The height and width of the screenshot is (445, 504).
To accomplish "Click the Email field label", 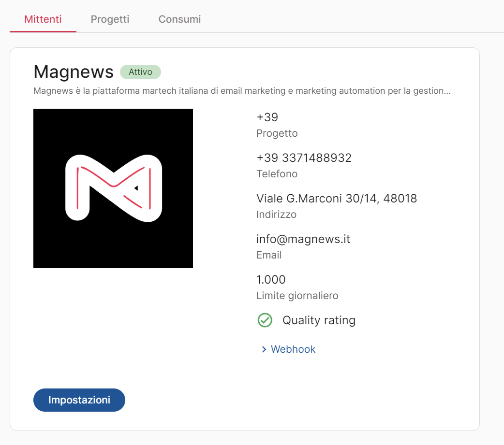I will (x=269, y=255).
